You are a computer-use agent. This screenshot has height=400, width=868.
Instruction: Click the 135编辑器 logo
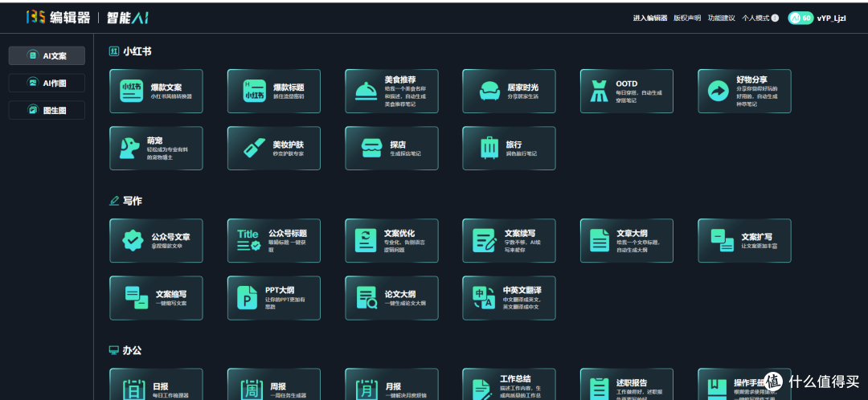tap(58, 18)
